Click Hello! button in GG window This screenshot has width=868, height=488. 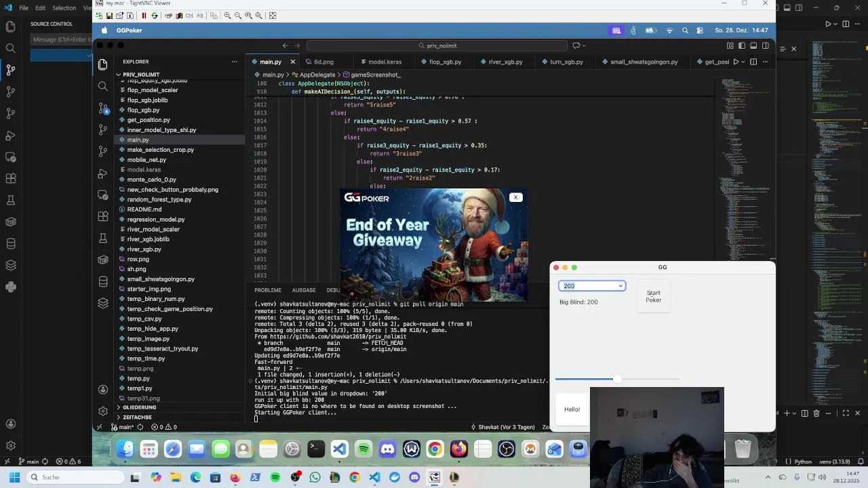pyautogui.click(x=572, y=409)
